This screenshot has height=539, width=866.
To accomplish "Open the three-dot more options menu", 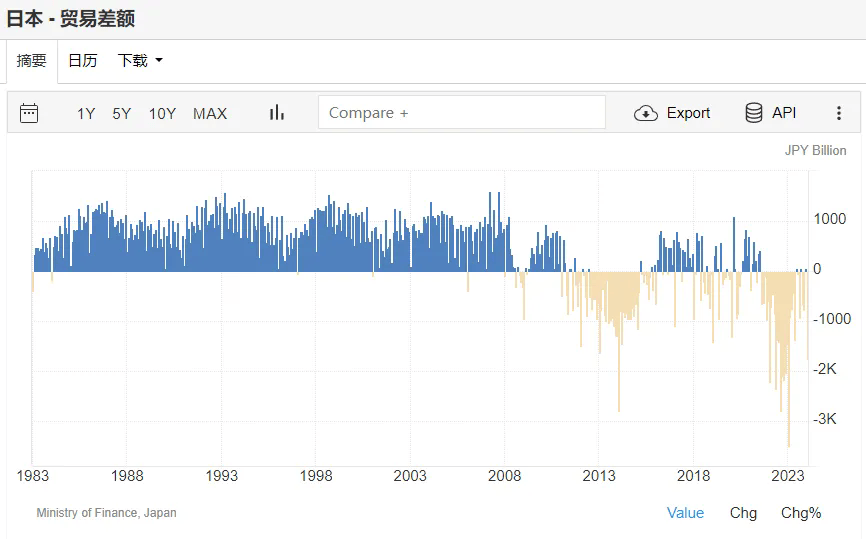I will [839, 113].
